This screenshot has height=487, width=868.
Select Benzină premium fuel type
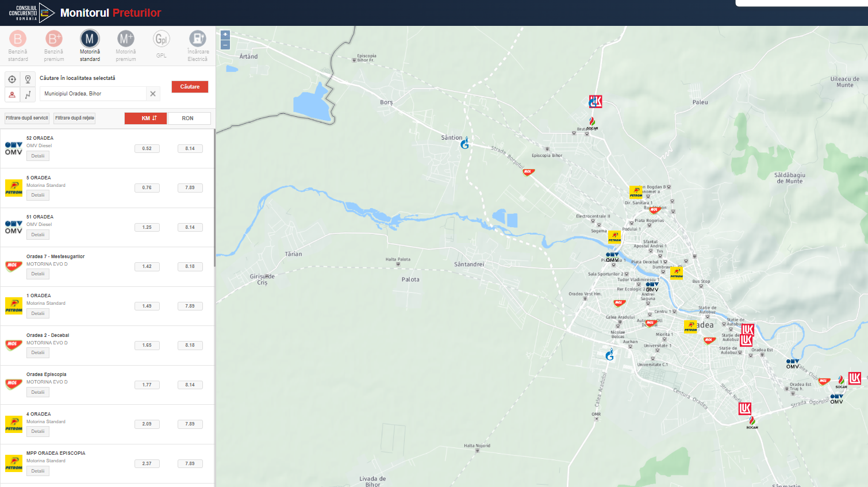point(54,45)
